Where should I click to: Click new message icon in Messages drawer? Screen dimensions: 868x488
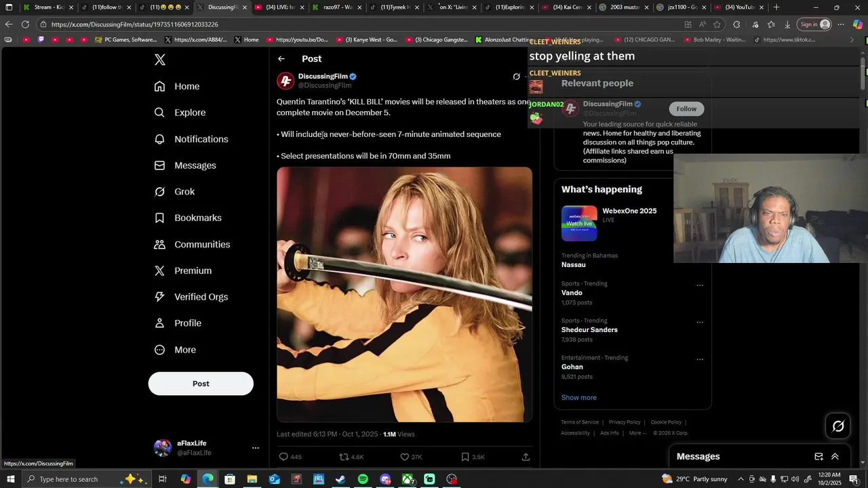818,457
